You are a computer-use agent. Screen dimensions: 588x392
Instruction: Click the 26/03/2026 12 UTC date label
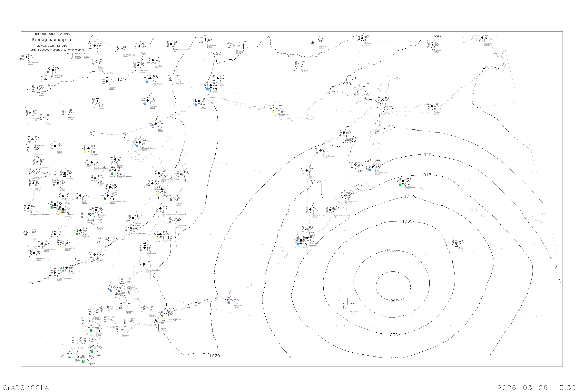click(52, 46)
